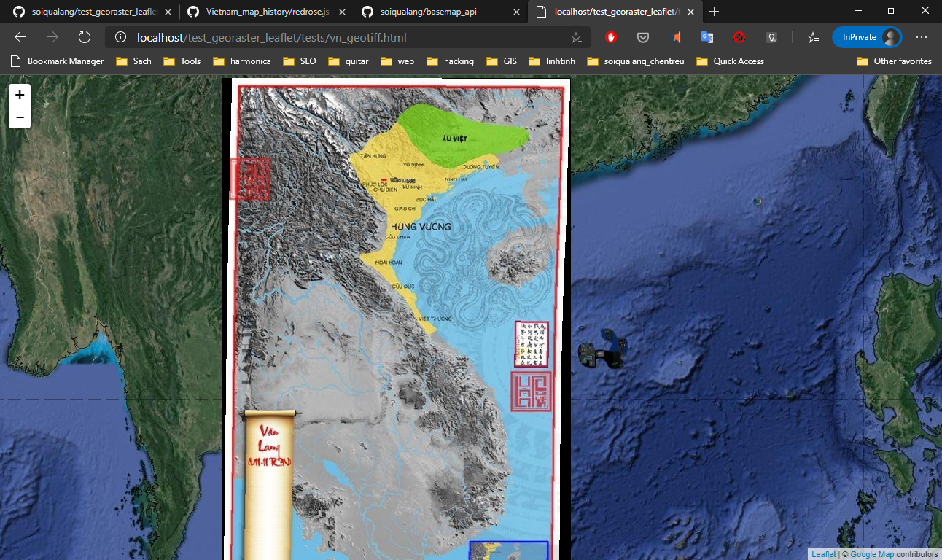This screenshot has height=560, width=942.
Task: Click the HOÀI HOAN label on overlay
Action: pyautogui.click(x=389, y=262)
